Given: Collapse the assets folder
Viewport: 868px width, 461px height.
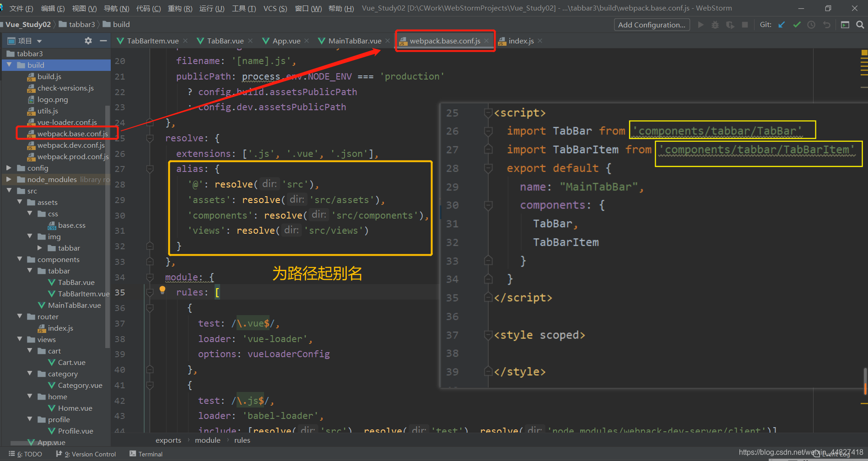Looking at the screenshot, I should [19, 202].
